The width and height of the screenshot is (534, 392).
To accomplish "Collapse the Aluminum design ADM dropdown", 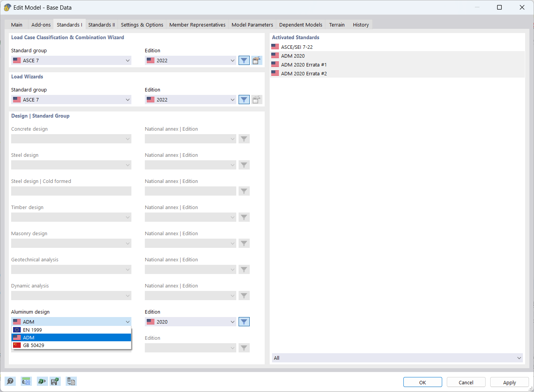I will [71, 322].
